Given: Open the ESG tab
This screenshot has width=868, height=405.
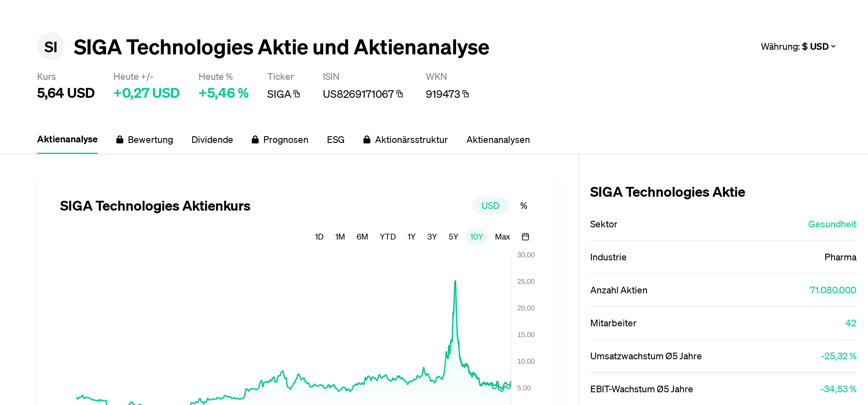Looking at the screenshot, I should pyautogui.click(x=336, y=139).
